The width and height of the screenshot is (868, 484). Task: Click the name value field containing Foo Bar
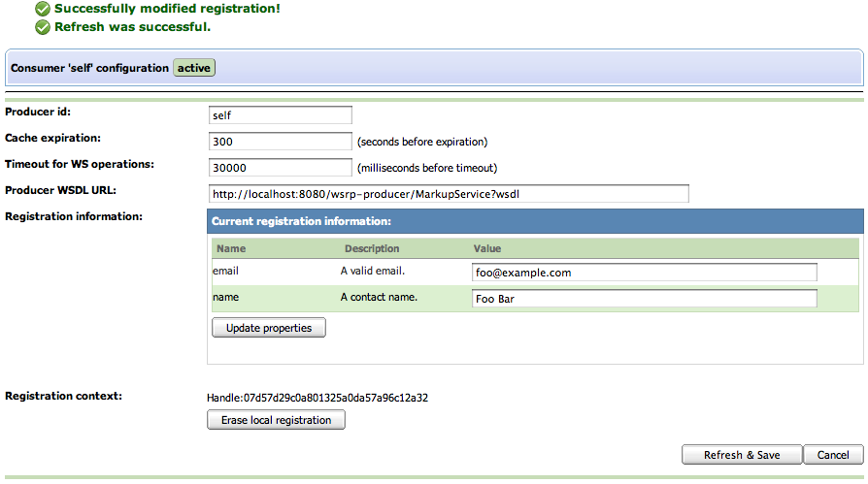point(644,299)
